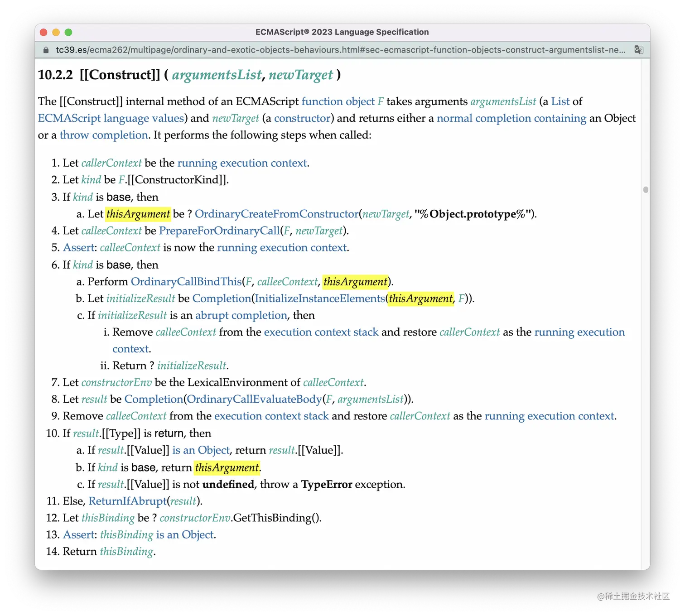Screen dimensions: 685x616
Task: Click the initializeResult variable in step 6.c.ii
Action: [192, 366]
